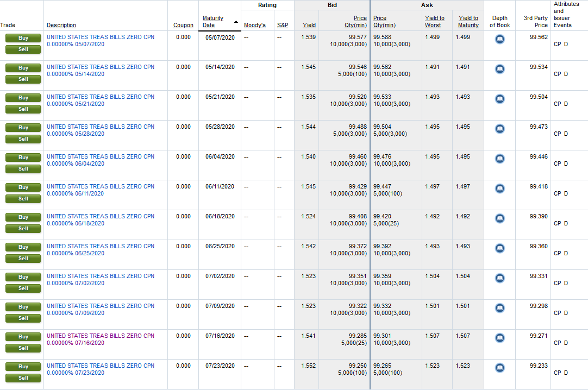Open Depth of Book for 06/18/2020 bill
Image resolution: width=588 pixels, height=390 pixels.
click(499, 218)
